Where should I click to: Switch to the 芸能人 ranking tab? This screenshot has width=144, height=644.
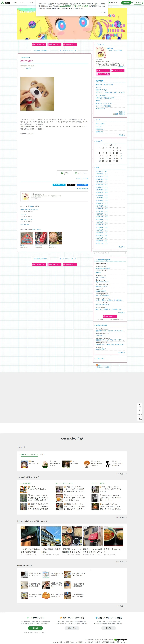[x=42, y=455]
